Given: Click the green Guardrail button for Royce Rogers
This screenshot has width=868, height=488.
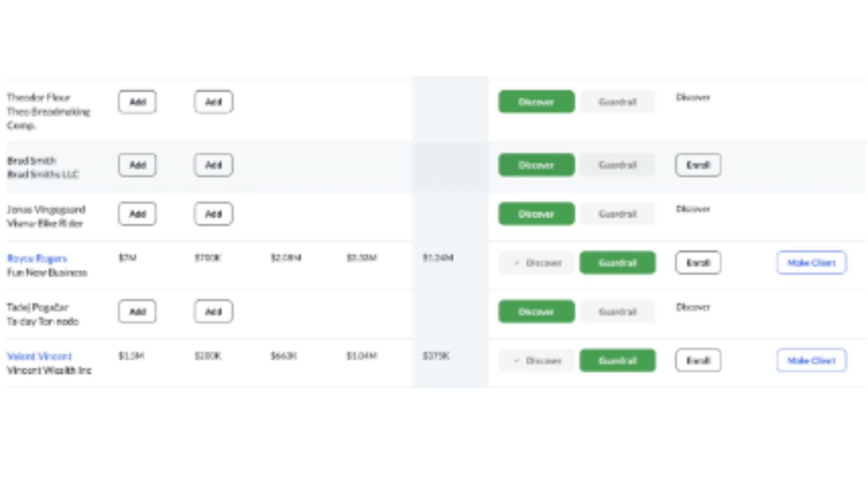Looking at the screenshot, I should [617, 263].
